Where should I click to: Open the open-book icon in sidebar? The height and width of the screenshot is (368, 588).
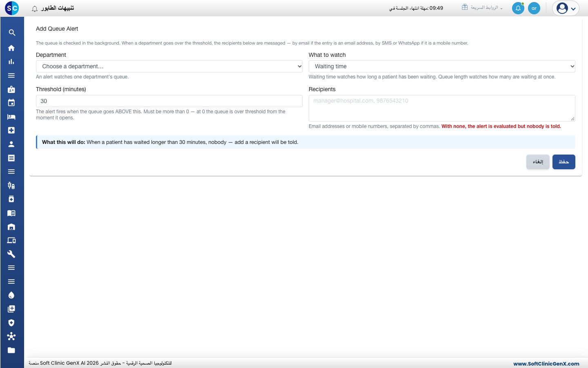pyautogui.click(x=11, y=213)
